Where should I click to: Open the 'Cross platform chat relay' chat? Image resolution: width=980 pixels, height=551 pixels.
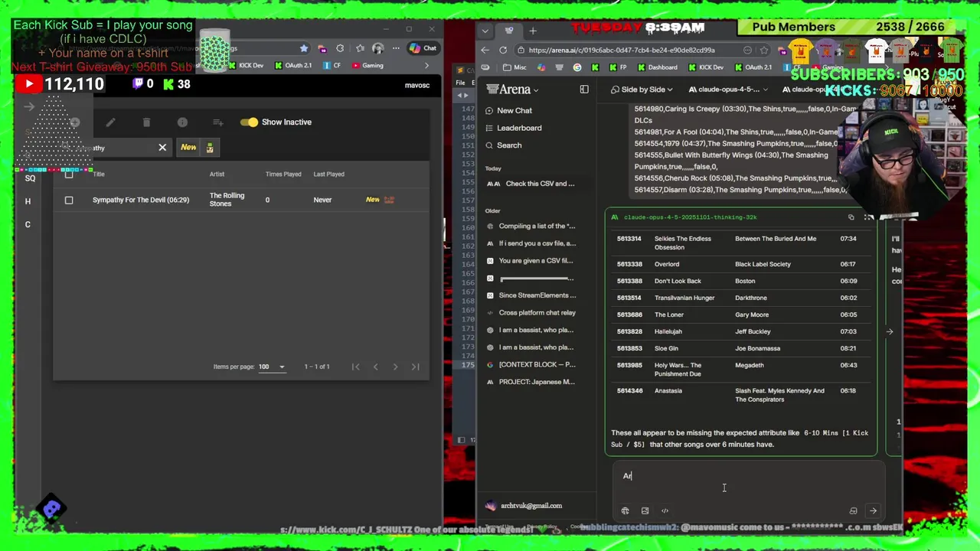point(531,313)
